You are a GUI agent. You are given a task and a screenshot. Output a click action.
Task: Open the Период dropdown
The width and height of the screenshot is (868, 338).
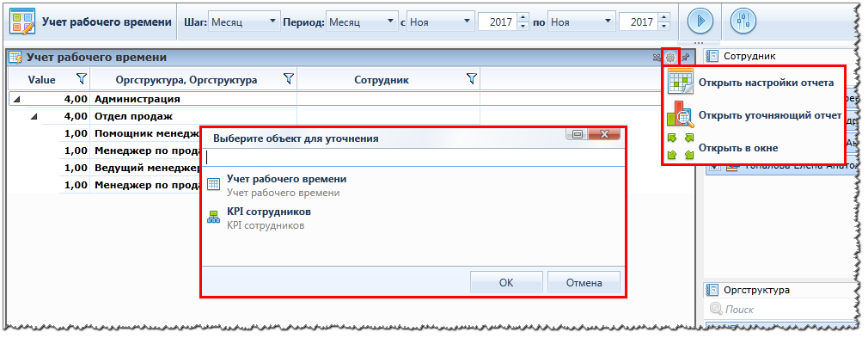coord(392,22)
